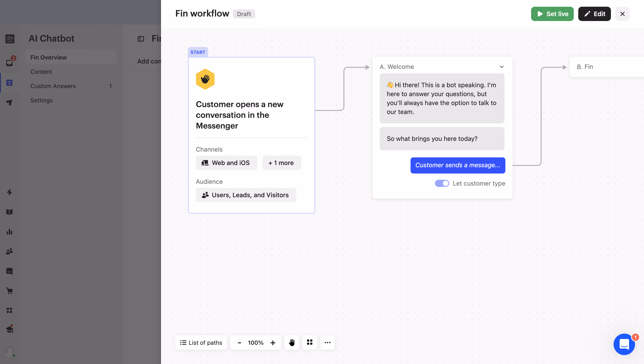
Task: Open the List of paths panel
Action: click(201, 343)
